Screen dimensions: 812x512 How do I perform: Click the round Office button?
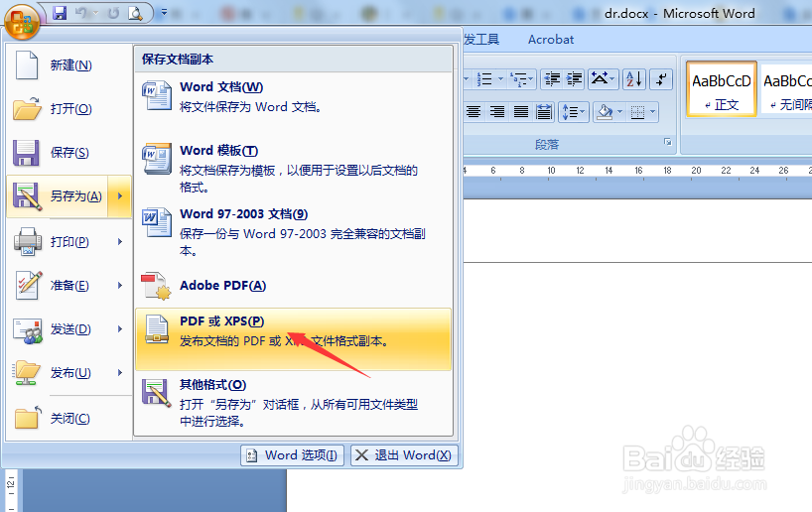click(22, 22)
